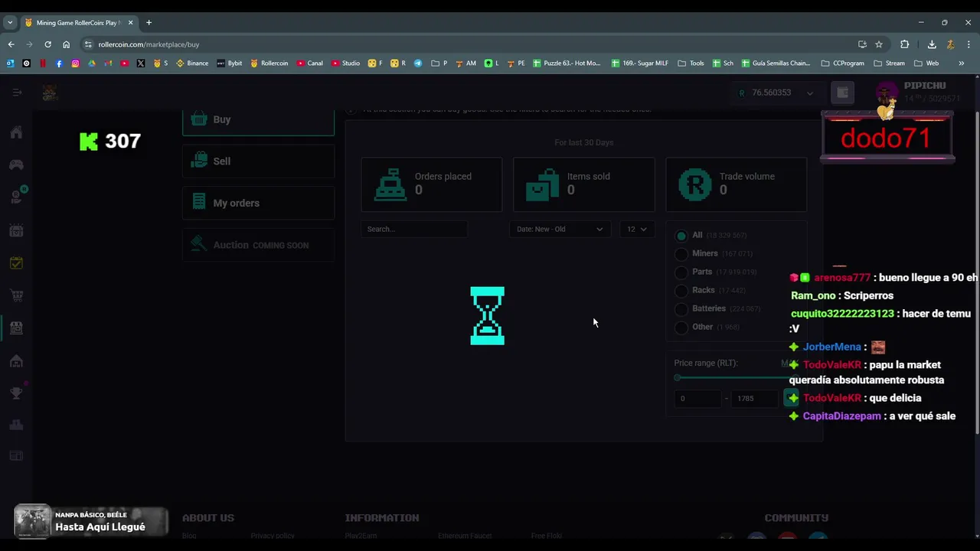Viewport: 980px width, 551px height.
Task: Open the Studio YouTube bookmark
Action: [x=345, y=64]
